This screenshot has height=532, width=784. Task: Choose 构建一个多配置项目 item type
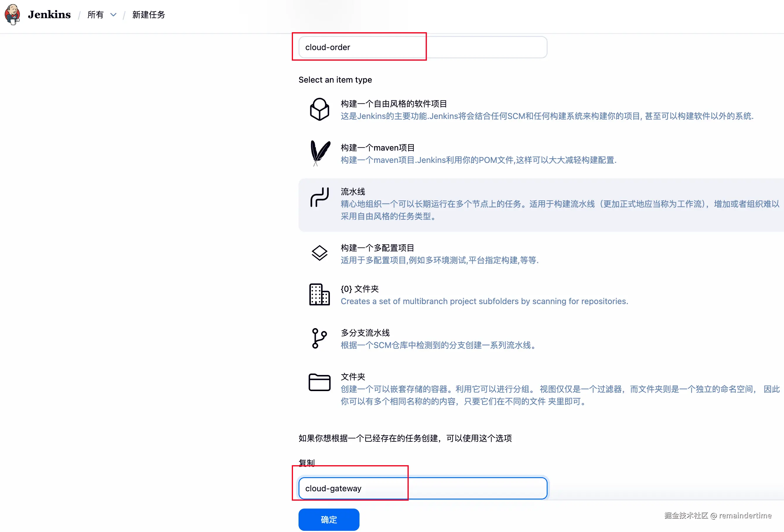(x=377, y=248)
